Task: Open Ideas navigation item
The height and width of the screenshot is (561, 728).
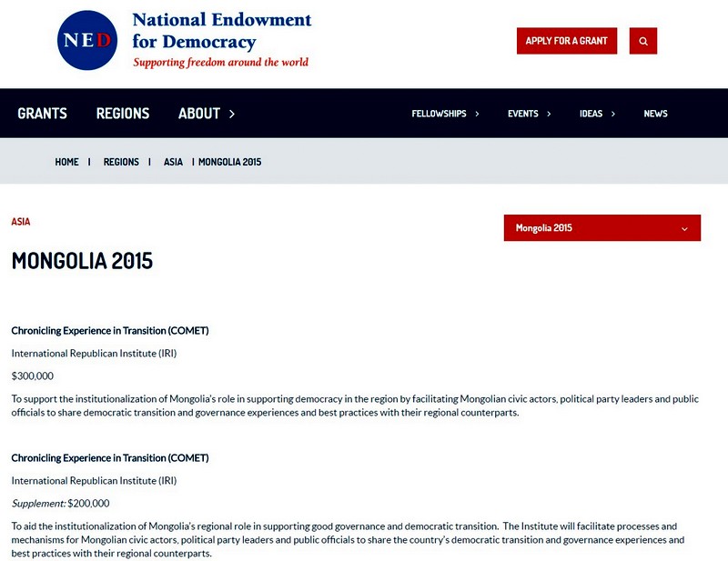Action: tap(591, 114)
